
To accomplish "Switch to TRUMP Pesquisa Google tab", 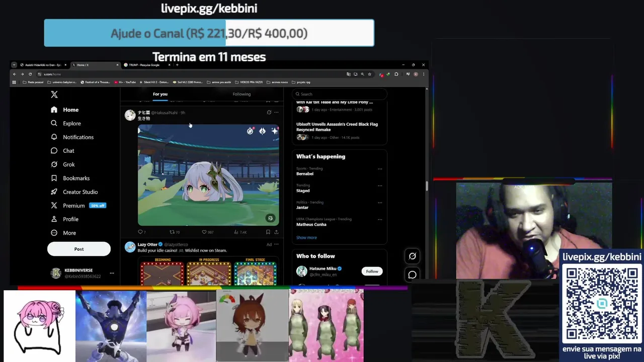I will (x=147, y=65).
